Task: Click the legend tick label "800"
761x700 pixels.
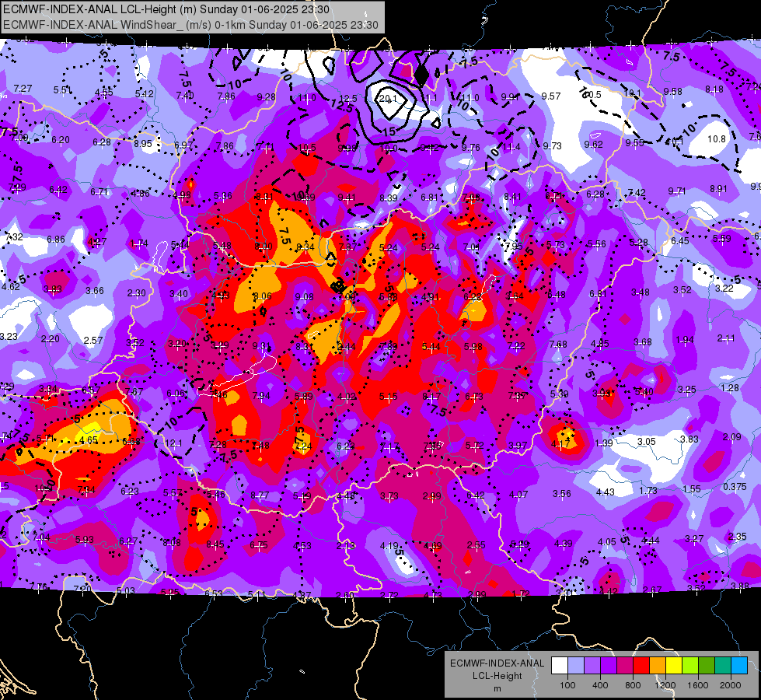Action: pyautogui.click(x=633, y=685)
